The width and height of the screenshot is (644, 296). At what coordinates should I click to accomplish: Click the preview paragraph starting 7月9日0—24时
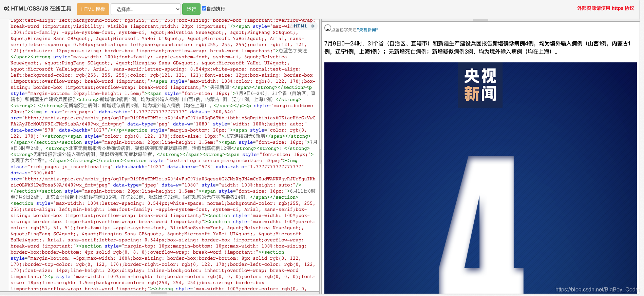(x=477, y=47)
